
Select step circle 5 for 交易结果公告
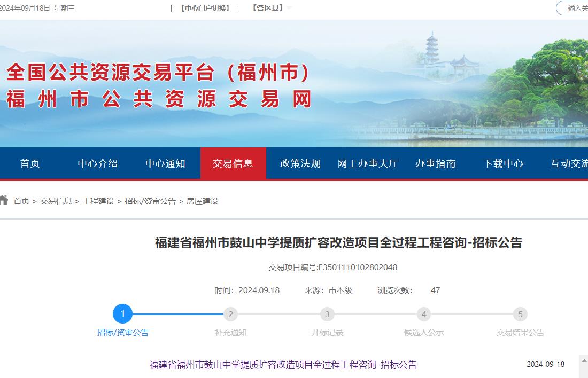520,314
